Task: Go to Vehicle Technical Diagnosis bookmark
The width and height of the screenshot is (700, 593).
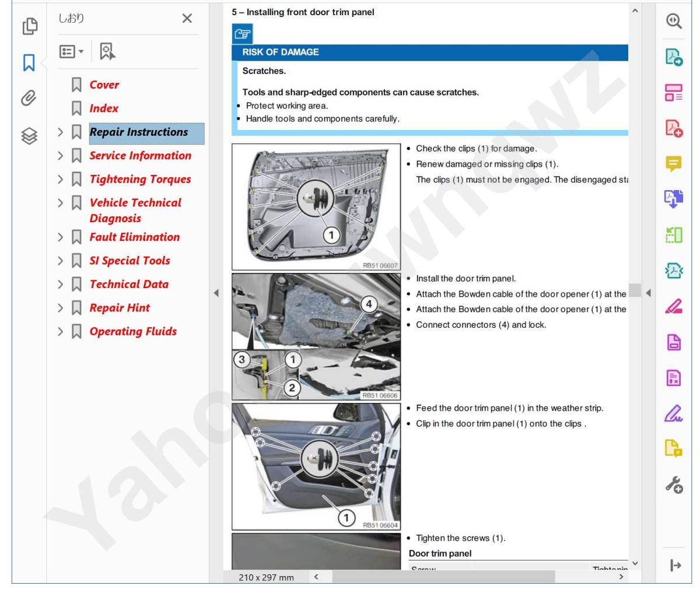Action: [135, 210]
